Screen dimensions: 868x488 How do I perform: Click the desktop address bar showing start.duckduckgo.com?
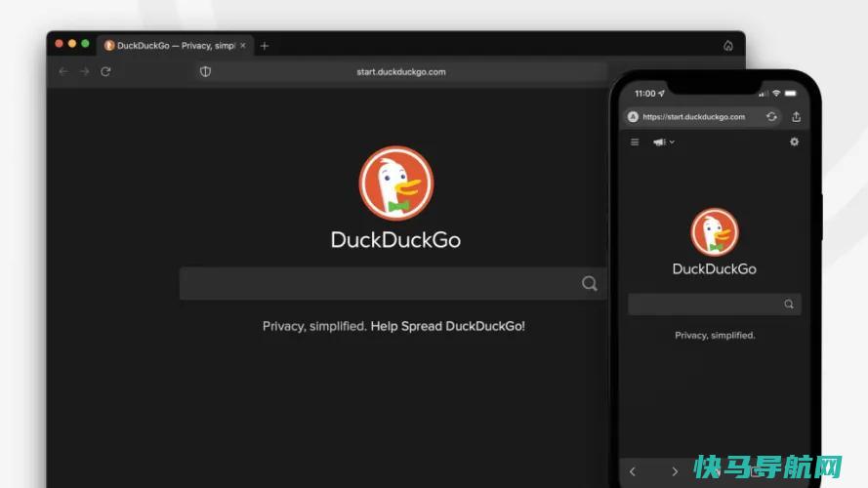[400, 72]
